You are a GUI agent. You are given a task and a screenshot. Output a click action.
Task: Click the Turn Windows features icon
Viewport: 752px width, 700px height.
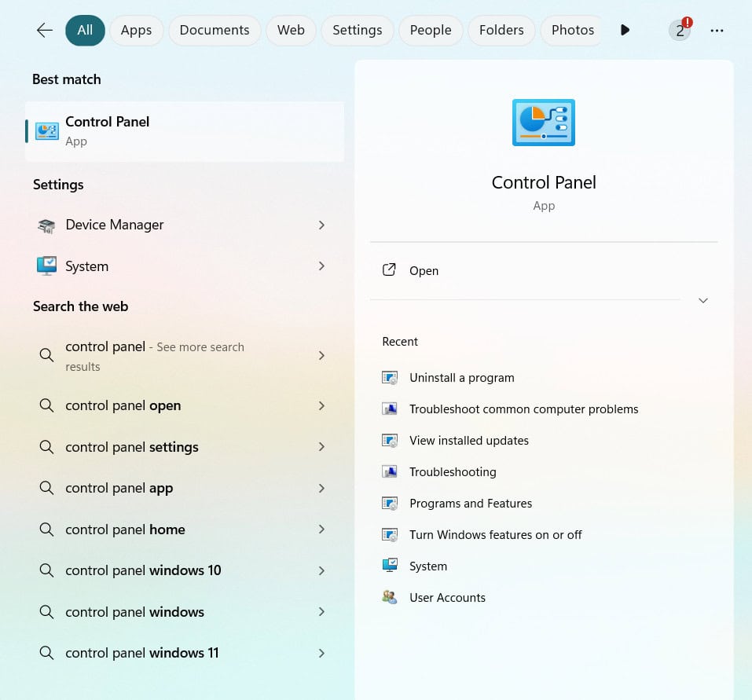point(390,534)
